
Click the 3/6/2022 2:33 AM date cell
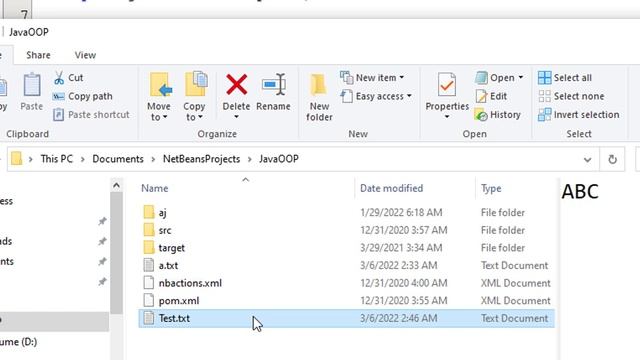click(x=398, y=265)
